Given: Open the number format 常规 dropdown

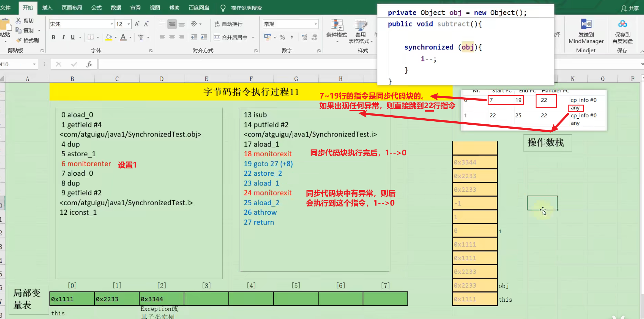Looking at the screenshot, I should (x=316, y=24).
